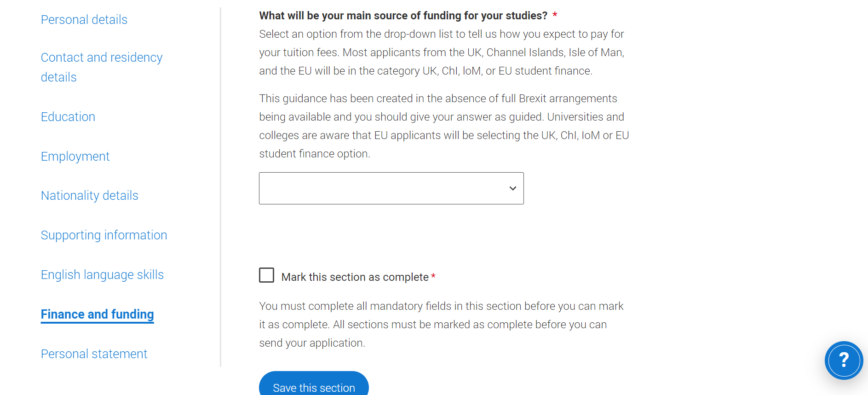
Task: Tick the section complete checkbox
Action: tap(266, 275)
